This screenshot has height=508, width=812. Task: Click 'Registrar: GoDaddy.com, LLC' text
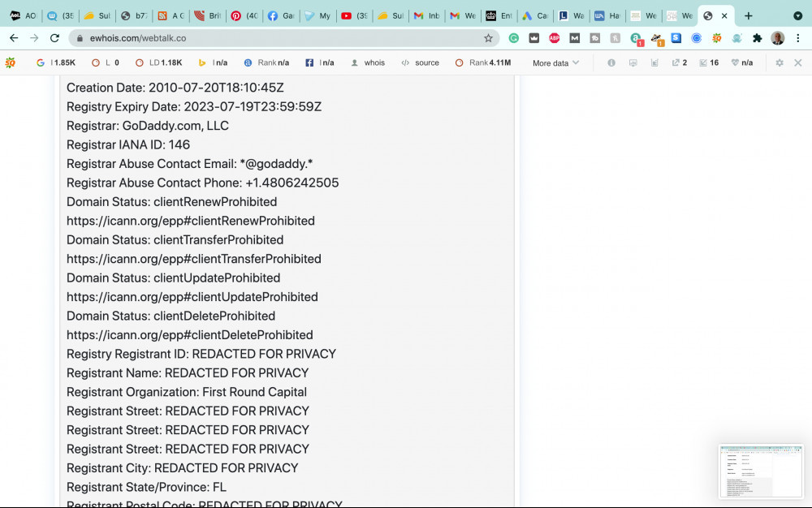coord(148,126)
